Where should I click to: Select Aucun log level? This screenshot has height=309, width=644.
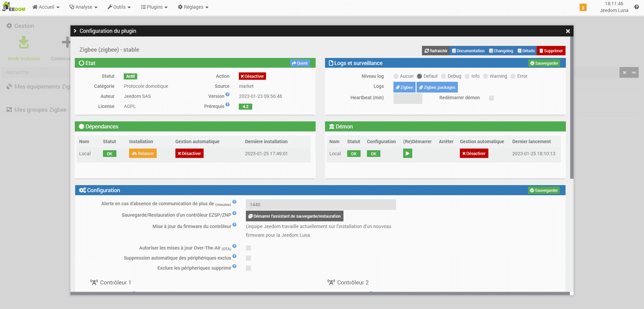396,76
